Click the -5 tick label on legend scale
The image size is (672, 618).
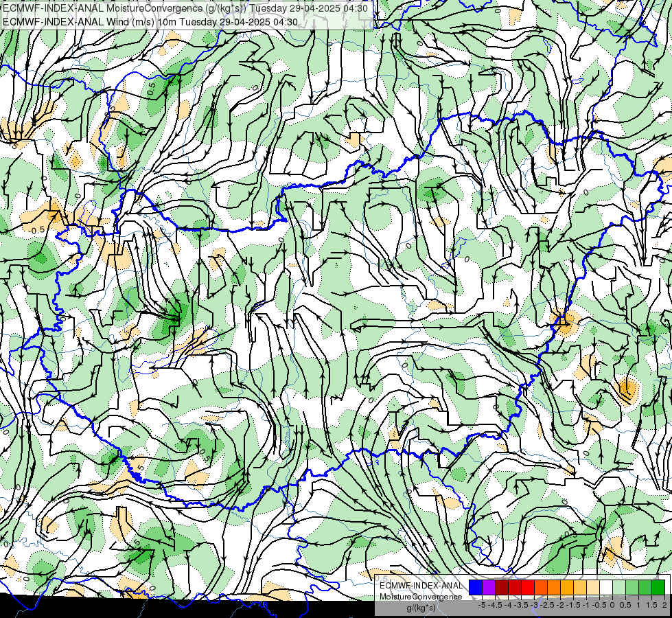click(482, 605)
